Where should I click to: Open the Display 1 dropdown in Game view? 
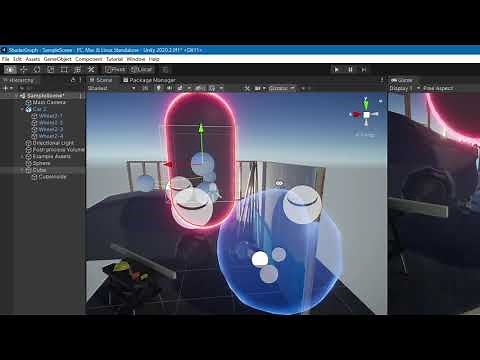405,88
